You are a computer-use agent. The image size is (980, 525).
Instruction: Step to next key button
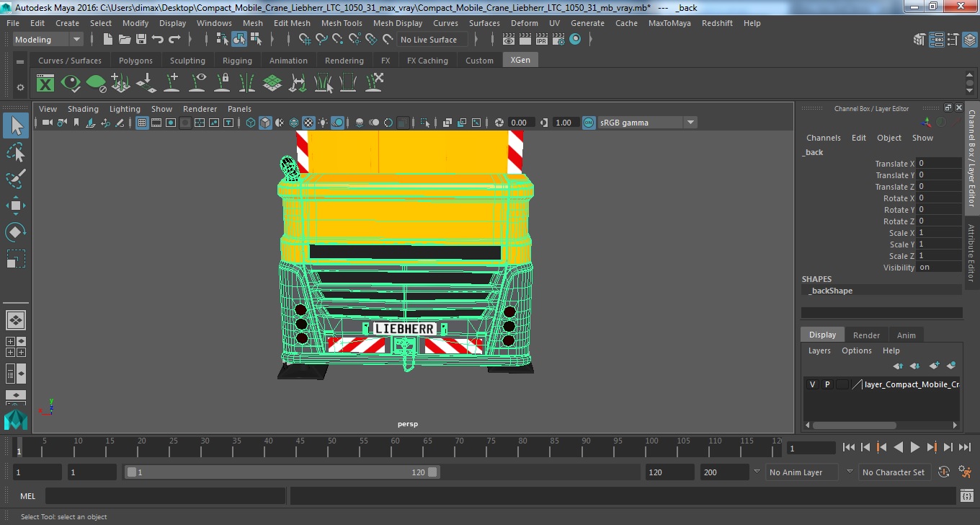[932, 448]
